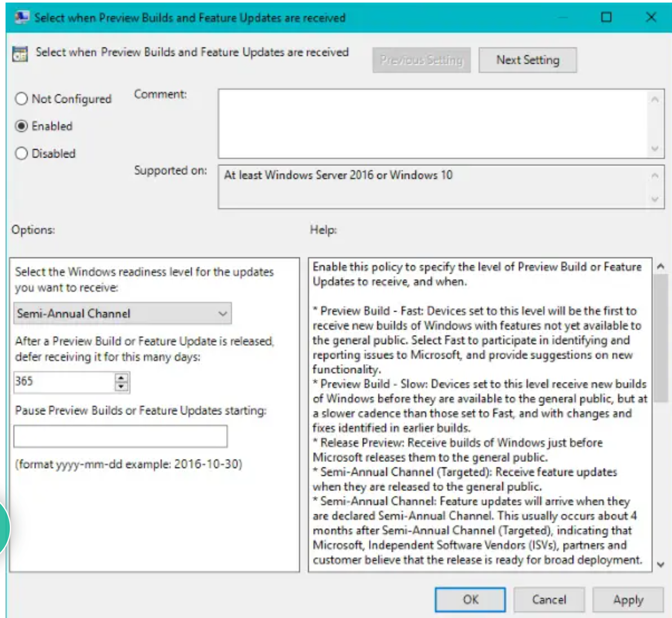Screen dimensions: 672x618
Task: Apply the policy changes
Action: [x=628, y=600]
